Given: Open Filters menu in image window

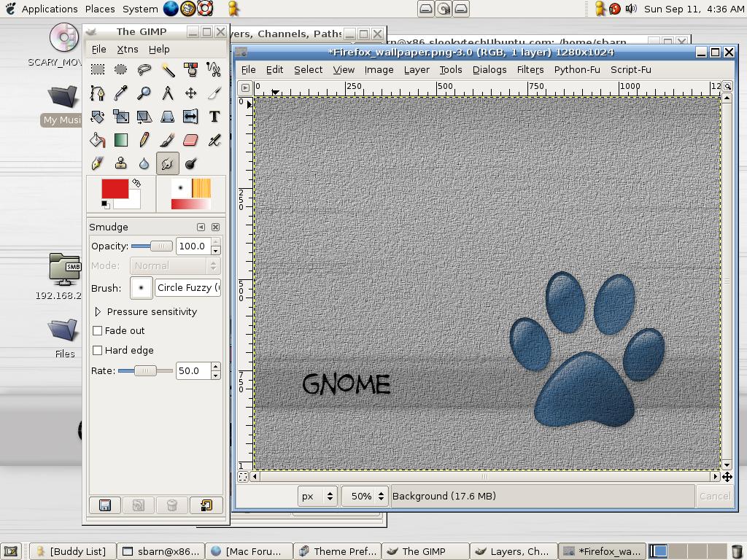Looking at the screenshot, I should (x=530, y=69).
